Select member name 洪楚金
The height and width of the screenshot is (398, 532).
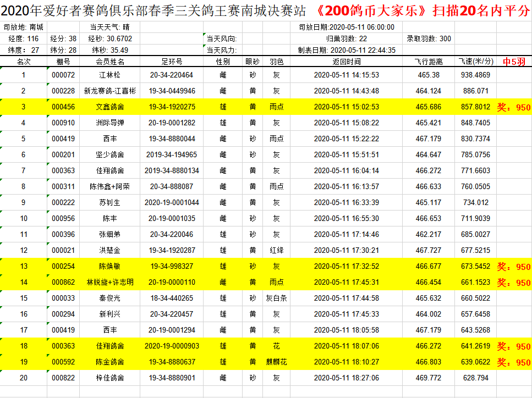point(109,250)
